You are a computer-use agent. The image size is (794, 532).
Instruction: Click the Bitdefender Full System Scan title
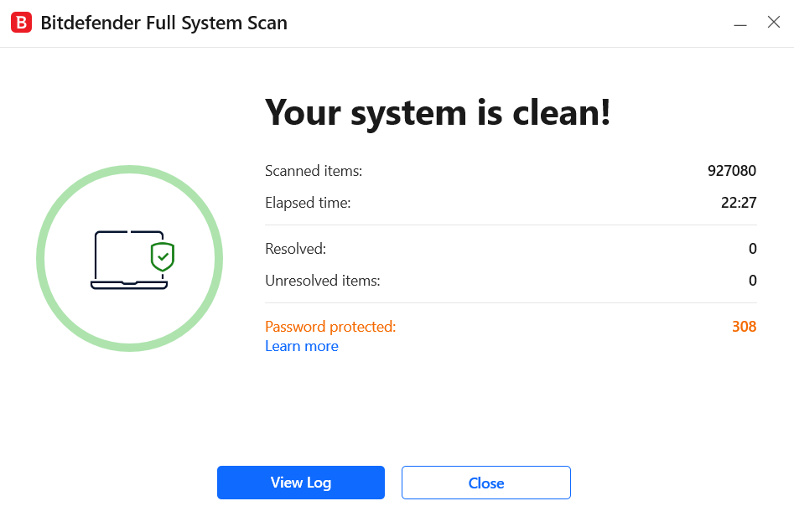click(x=163, y=23)
